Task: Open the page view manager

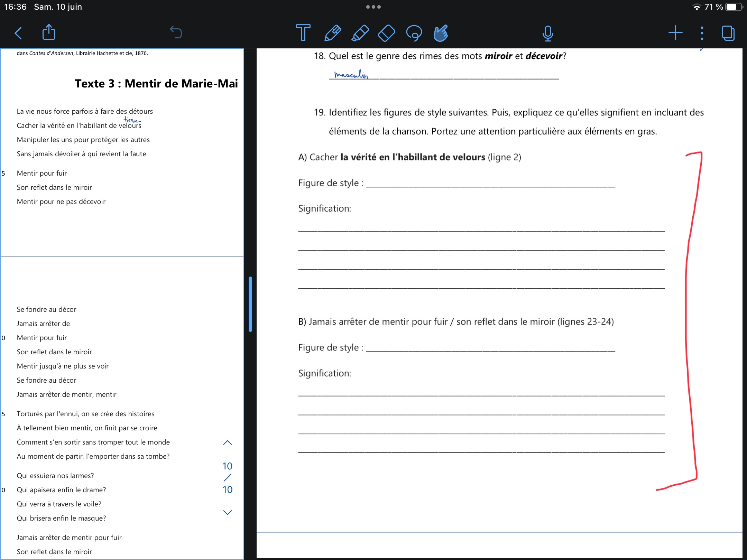Action: pyautogui.click(x=728, y=33)
